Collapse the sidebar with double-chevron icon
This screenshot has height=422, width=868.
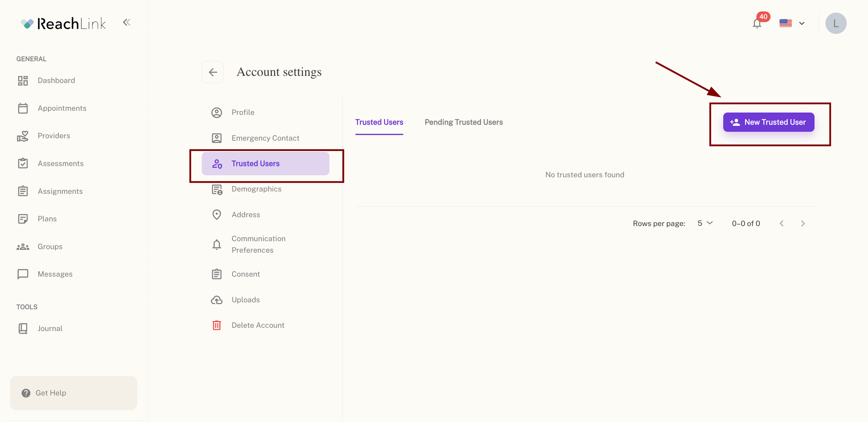tap(126, 22)
